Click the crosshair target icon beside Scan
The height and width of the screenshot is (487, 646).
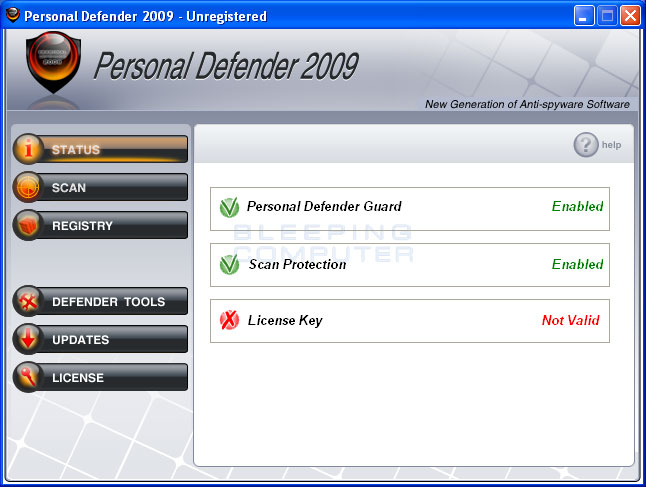pos(28,187)
